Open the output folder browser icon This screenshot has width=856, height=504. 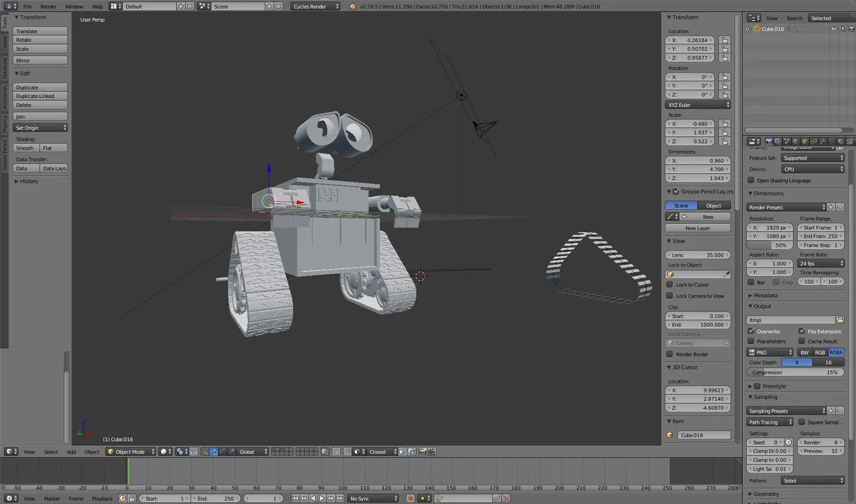coord(840,320)
